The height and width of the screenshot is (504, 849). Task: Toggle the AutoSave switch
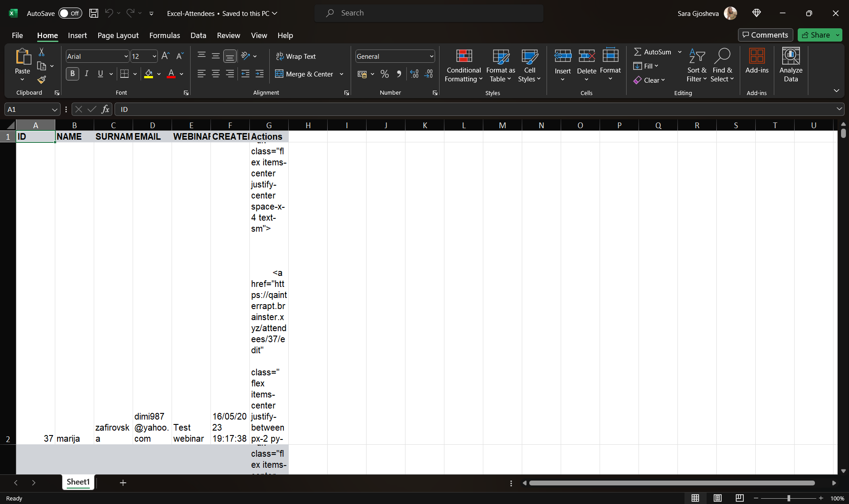point(70,13)
